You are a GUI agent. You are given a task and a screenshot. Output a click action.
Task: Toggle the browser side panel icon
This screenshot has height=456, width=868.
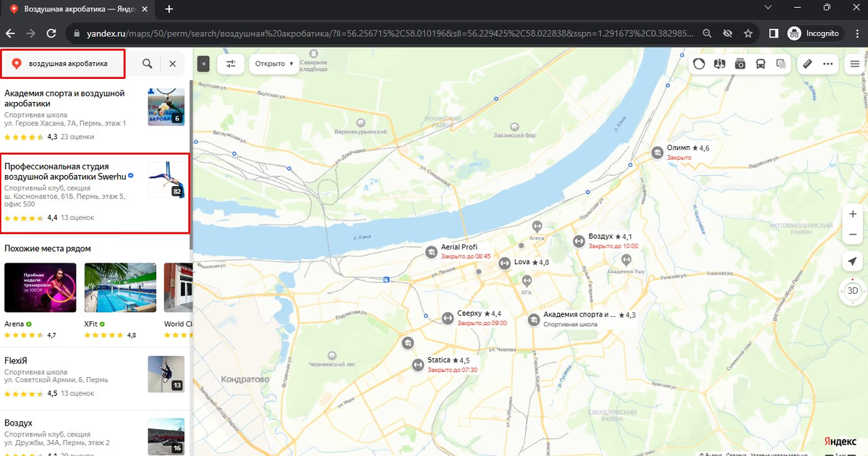773,33
